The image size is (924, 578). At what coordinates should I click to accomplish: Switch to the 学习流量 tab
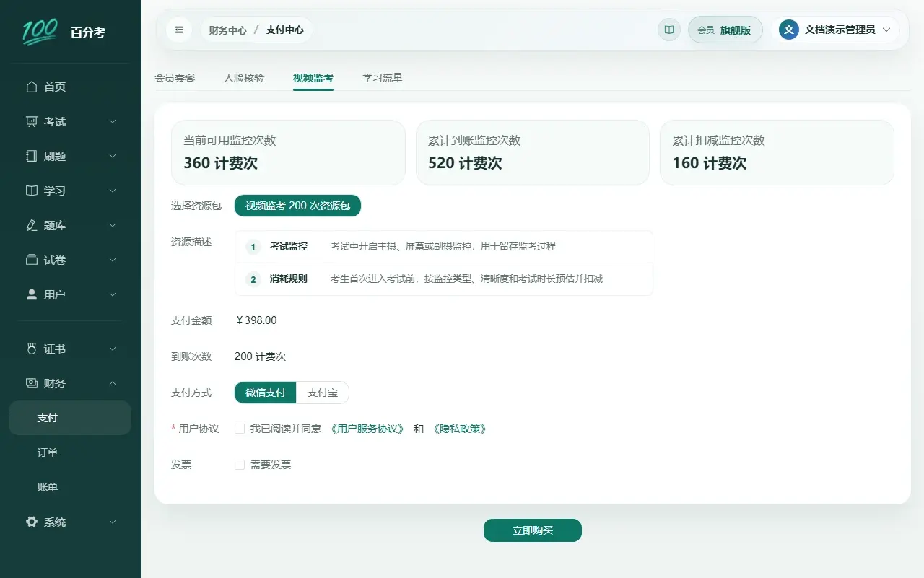tap(383, 78)
